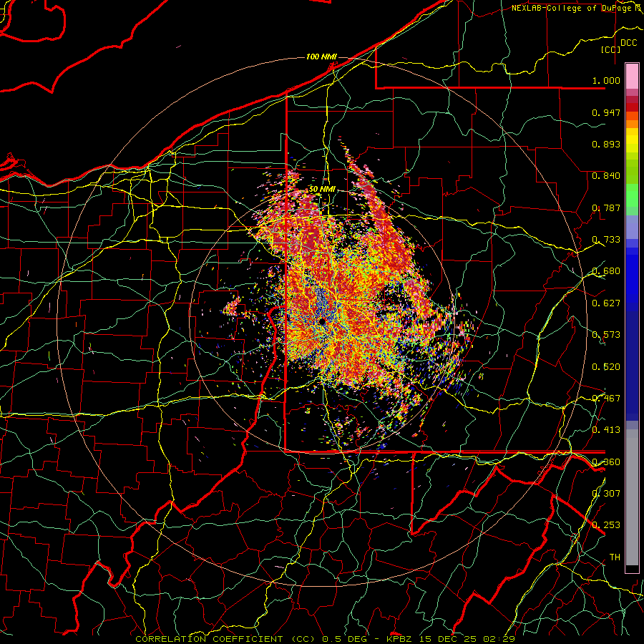644x644 pixels.
Task: Click the 50 NMI range ring label
Action: pyautogui.click(x=322, y=189)
